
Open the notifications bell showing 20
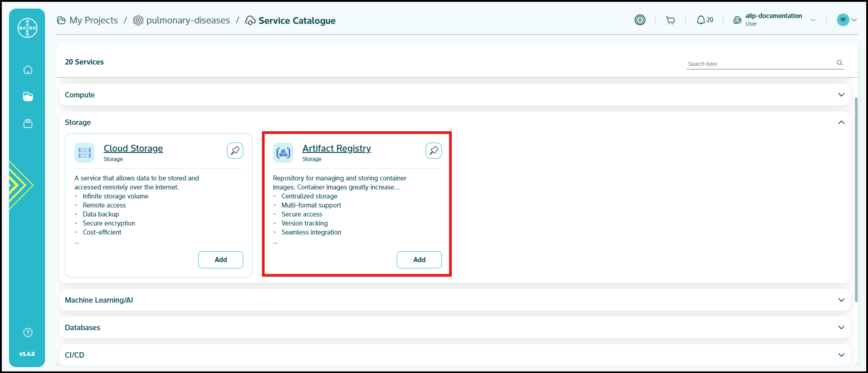point(704,20)
